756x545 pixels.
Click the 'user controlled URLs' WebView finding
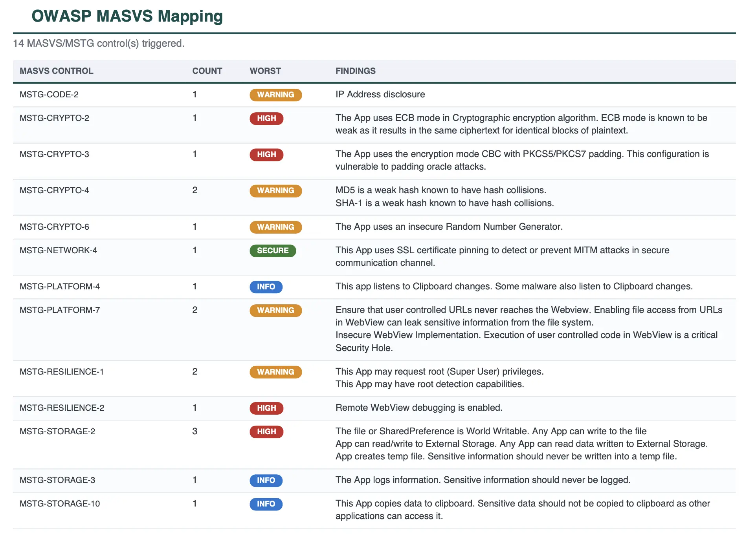click(529, 316)
